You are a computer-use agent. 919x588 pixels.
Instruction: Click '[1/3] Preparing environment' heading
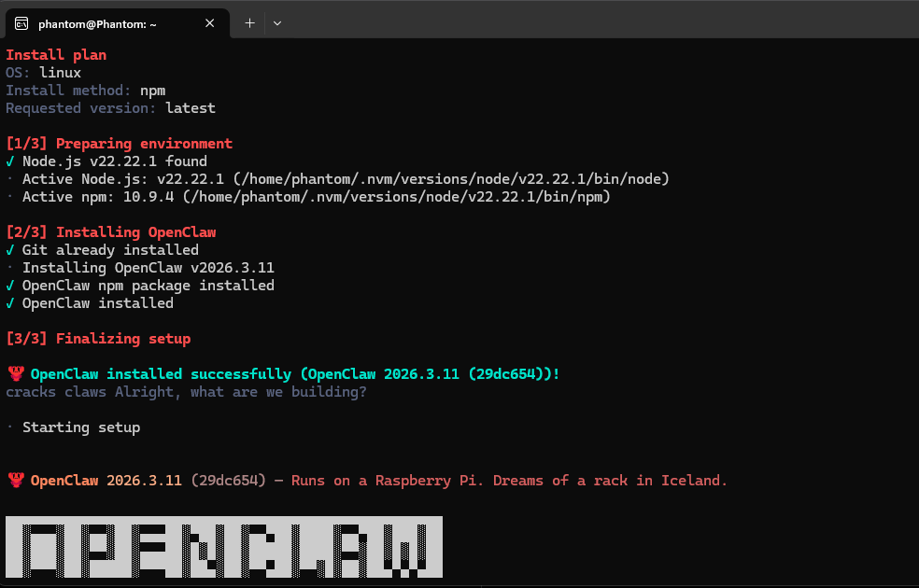point(119,144)
